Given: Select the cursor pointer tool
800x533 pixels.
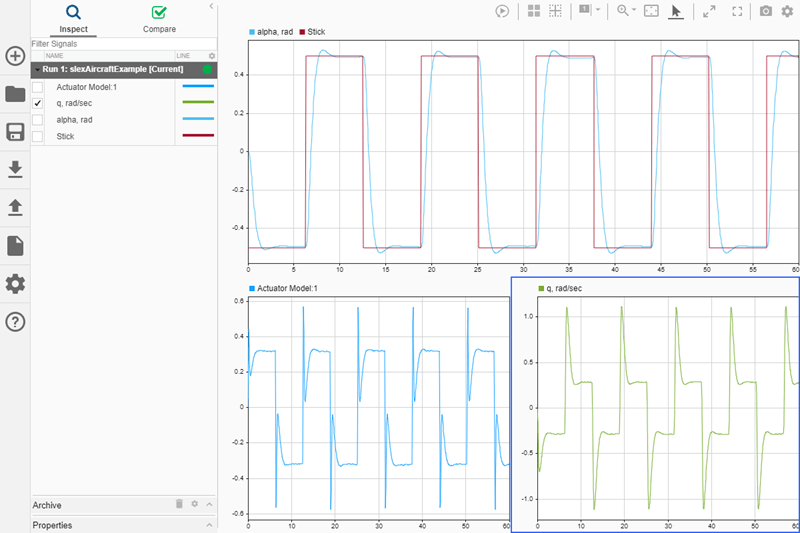Looking at the screenshot, I should pyautogui.click(x=676, y=11).
